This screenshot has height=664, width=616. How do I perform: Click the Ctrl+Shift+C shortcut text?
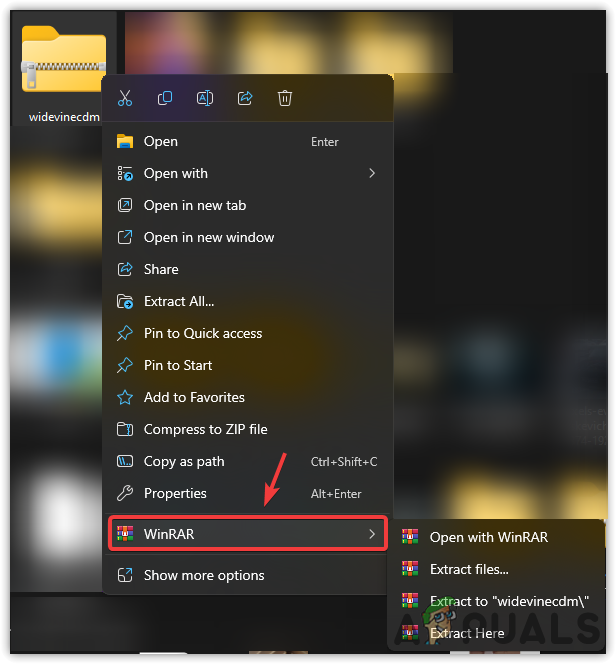click(344, 462)
